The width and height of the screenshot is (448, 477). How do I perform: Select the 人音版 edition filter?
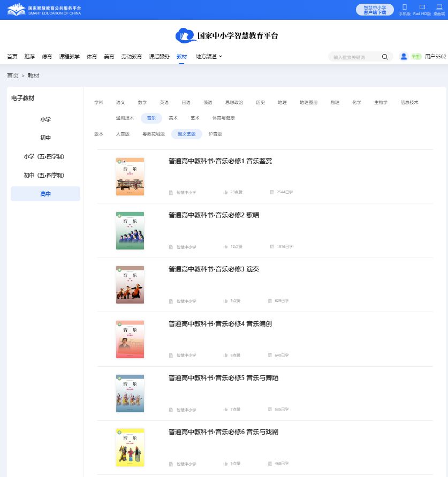point(123,134)
